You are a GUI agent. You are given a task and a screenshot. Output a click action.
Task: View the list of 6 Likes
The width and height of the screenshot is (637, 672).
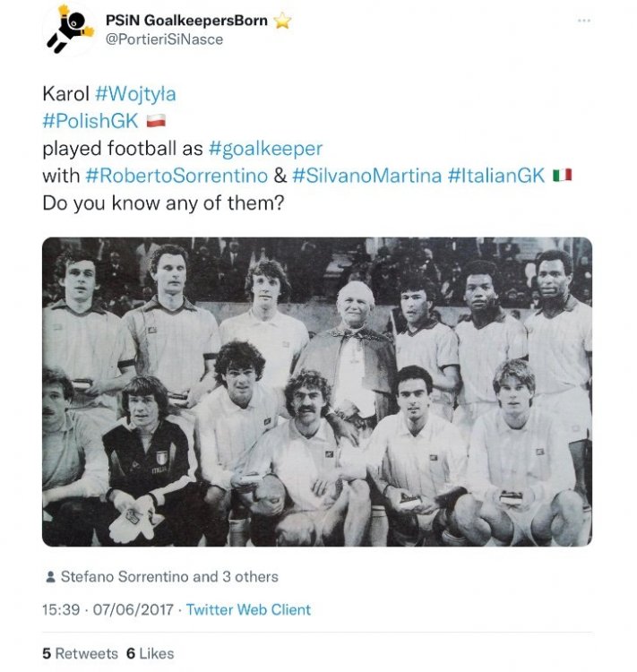150,653
